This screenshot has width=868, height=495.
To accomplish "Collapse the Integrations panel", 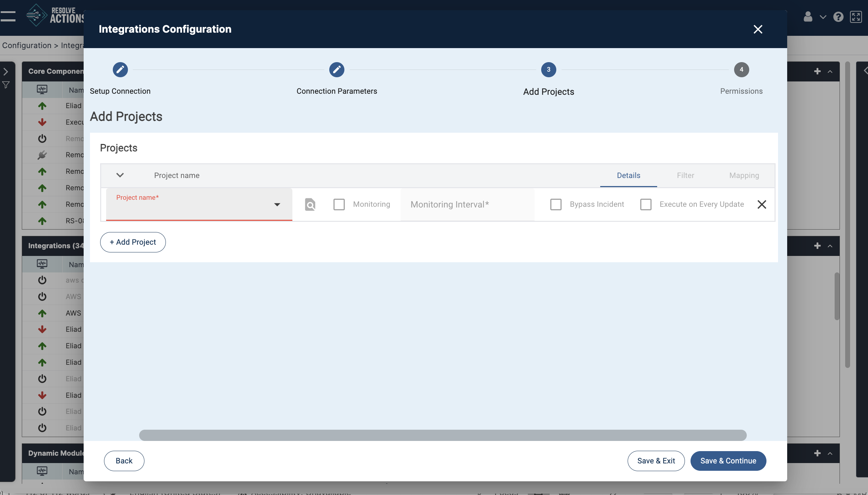I will coord(830,246).
